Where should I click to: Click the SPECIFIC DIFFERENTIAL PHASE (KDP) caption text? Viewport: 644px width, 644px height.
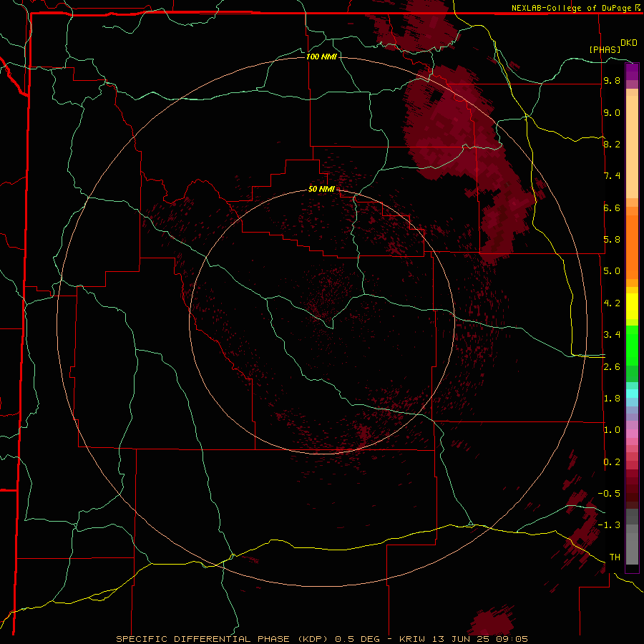[222, 639]
